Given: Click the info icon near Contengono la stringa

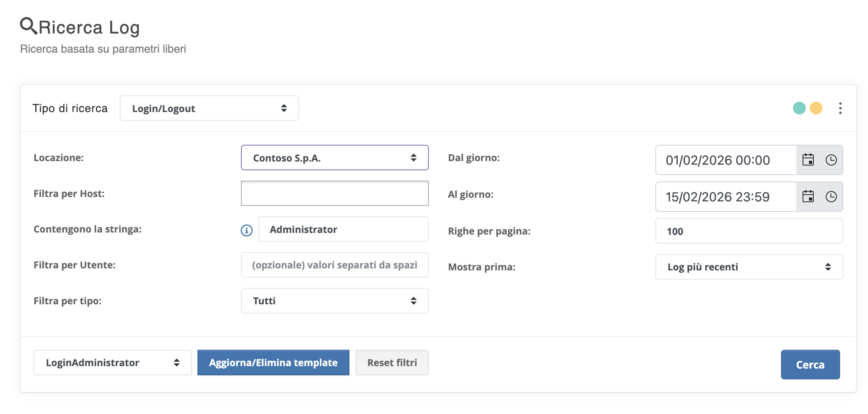Looking at the screenshot, I should pos(247,230).
